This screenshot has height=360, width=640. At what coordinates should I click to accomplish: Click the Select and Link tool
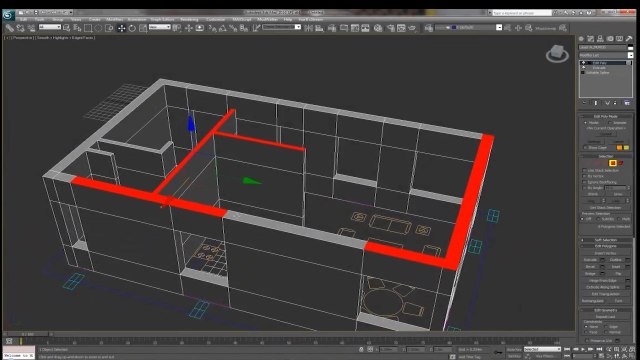pyautogui.click(x=9, y=28)
